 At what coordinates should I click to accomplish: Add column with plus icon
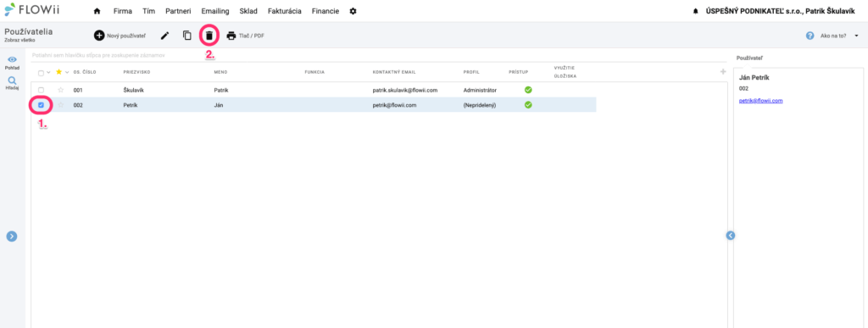pyautogui.click(x=723, y=72)
